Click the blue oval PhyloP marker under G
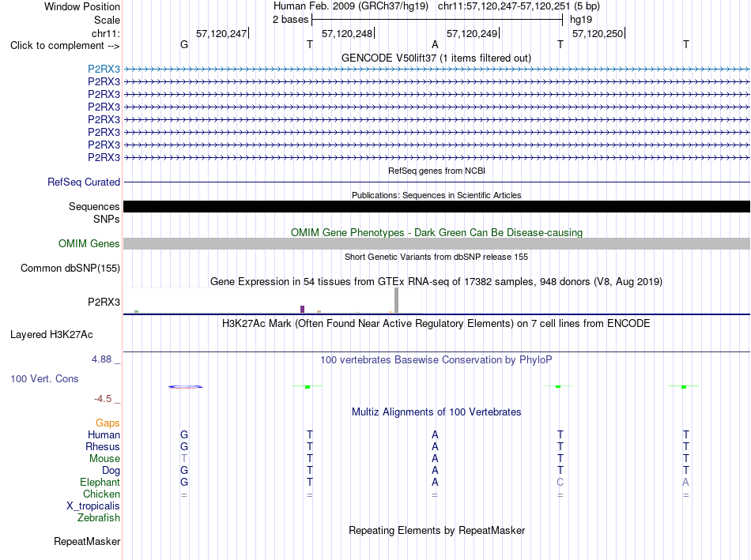The width and height of the screenshot is (751, 560). (x=185, y=387)
